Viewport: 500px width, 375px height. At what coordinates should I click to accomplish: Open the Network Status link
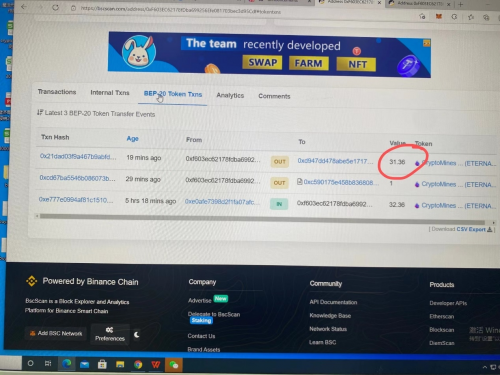click(x=328, y=329)
